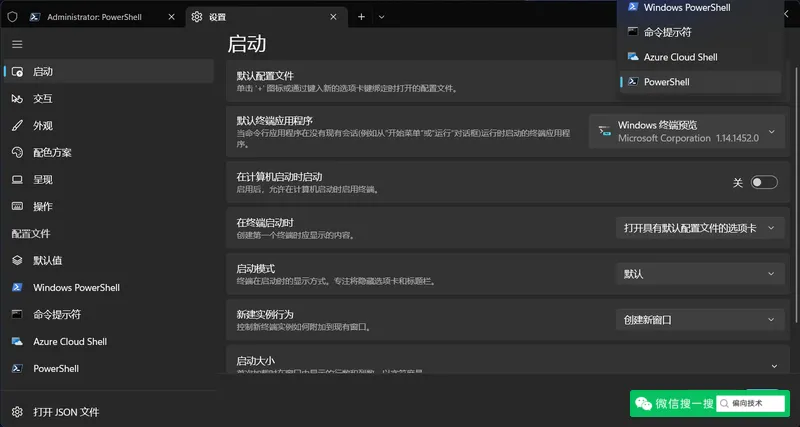Select 命令提示符 in the dropdown list
The width and height of the screenshot is (800, 427).
point(700,32)
